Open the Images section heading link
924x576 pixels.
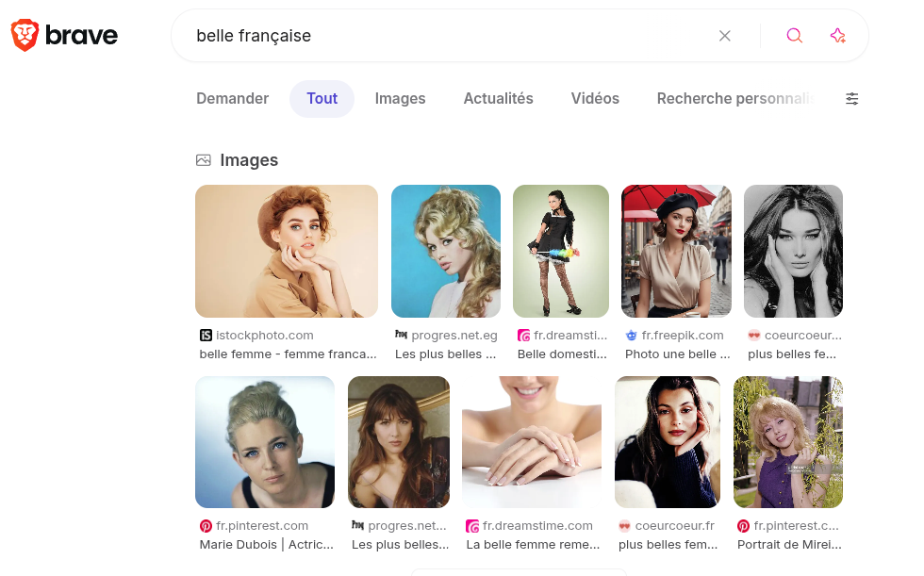click(249, 160)
